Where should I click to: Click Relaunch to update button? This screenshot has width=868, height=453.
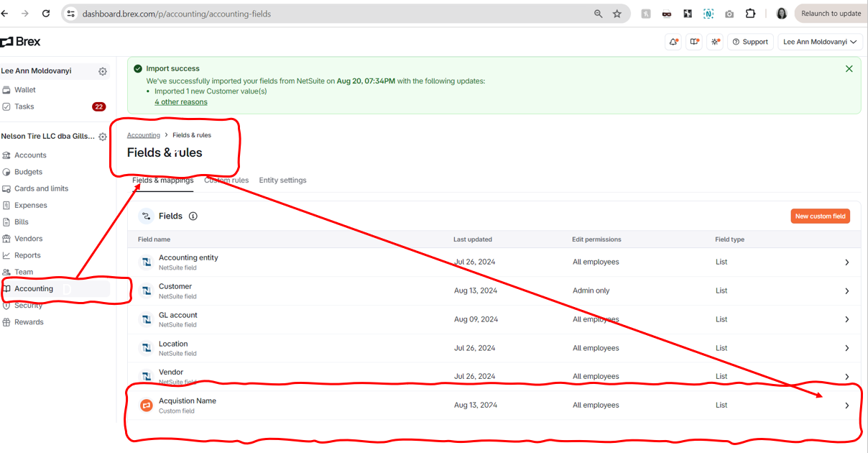831,14
